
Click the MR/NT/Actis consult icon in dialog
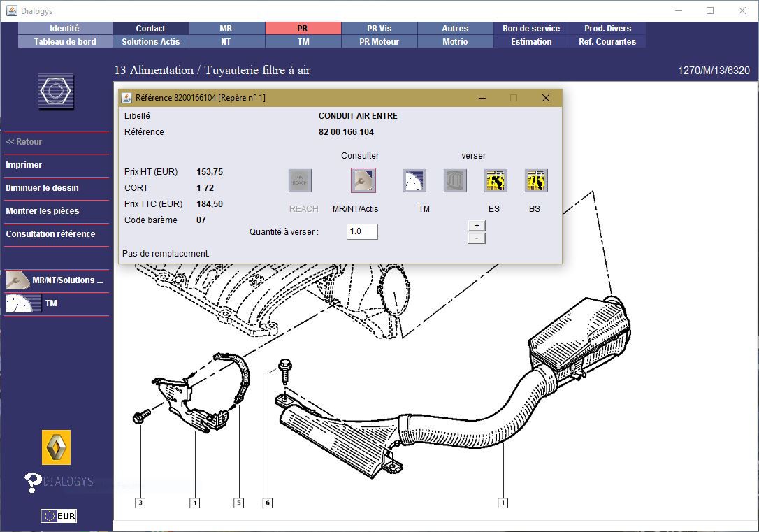point(363,180)
